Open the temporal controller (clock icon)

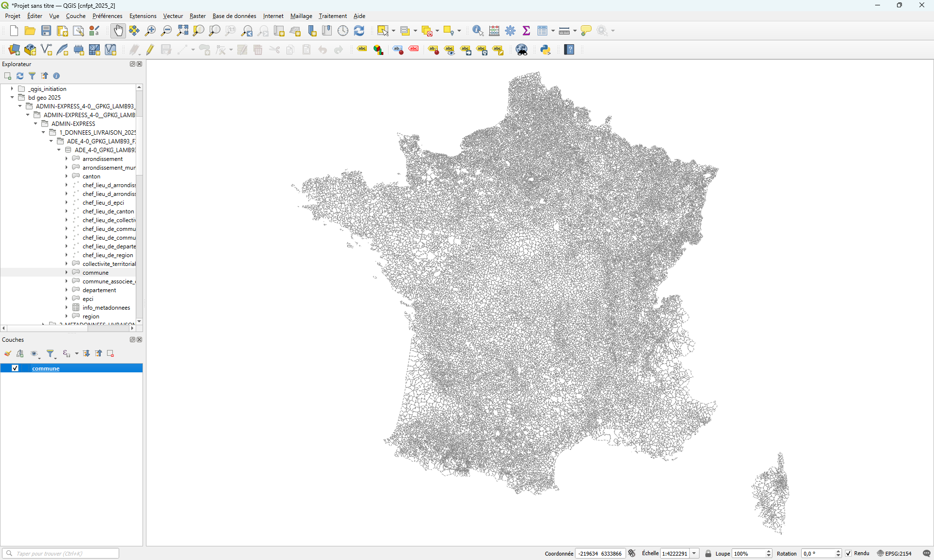343,30
